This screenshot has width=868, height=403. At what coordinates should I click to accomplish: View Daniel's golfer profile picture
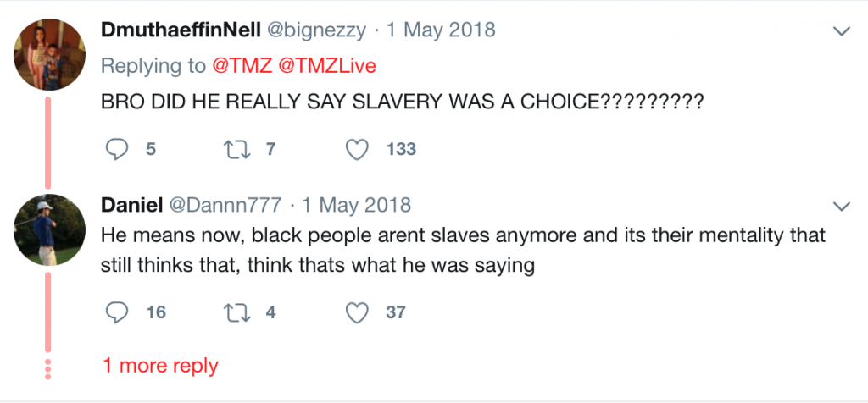[50, 230]
